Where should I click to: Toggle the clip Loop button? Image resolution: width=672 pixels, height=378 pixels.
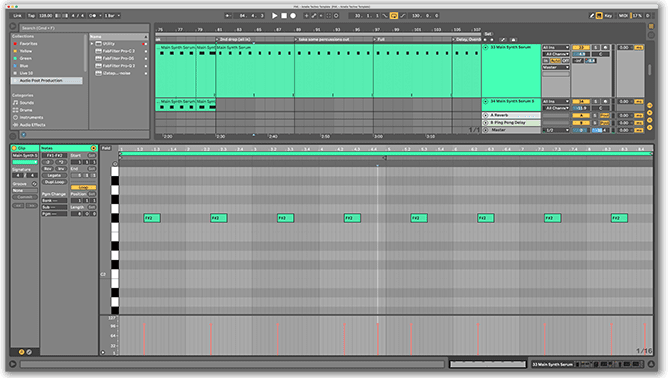pos(84,188)
